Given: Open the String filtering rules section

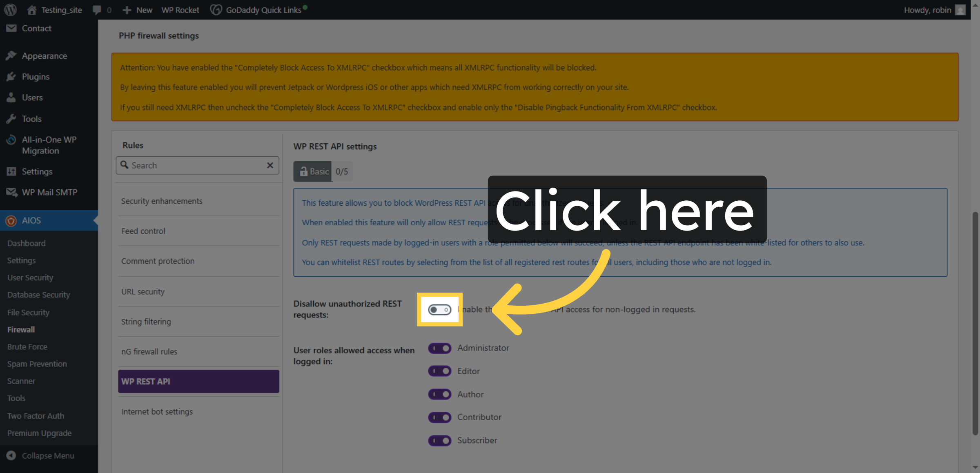Looking at the screenshot, I should 146,322.
